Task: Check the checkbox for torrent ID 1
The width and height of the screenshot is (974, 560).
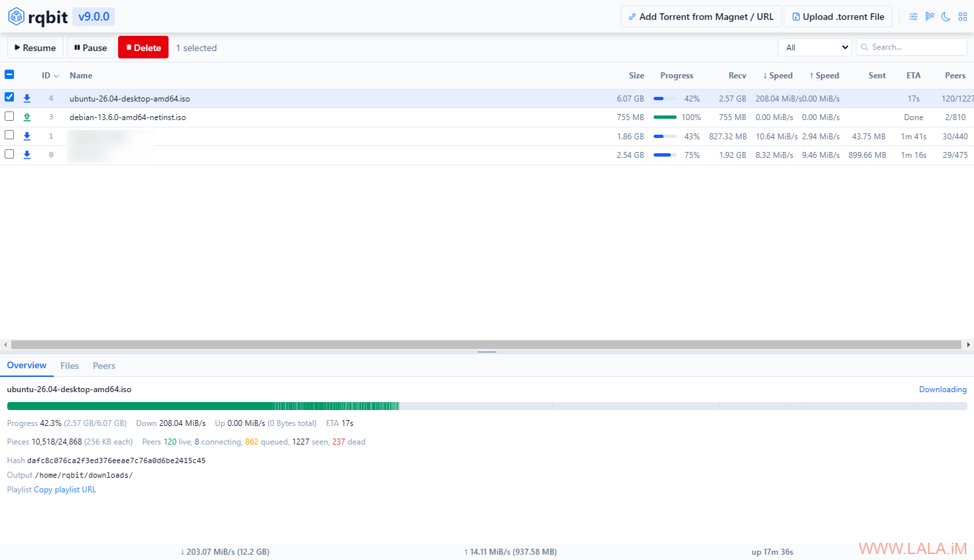Action: [x=9, y=135]
